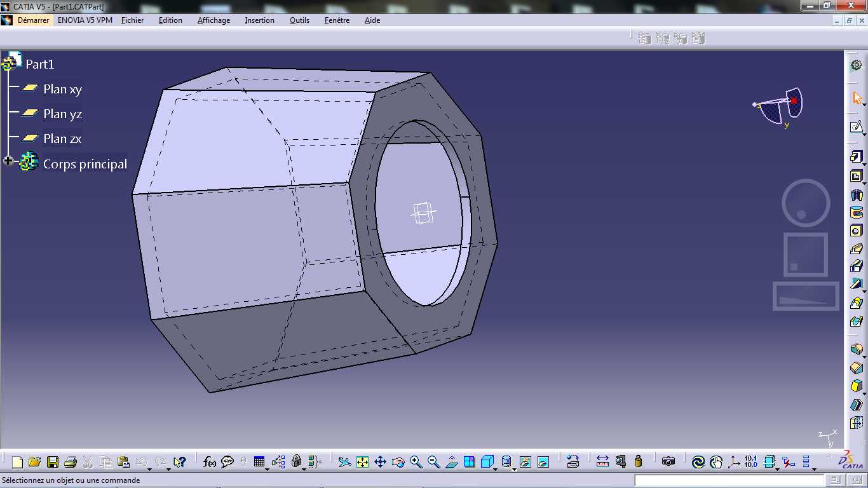Open the Pad tool flyout arrow
Image resolution: width=868 pixels, height=488 pixels.
(x=864, y=163)
